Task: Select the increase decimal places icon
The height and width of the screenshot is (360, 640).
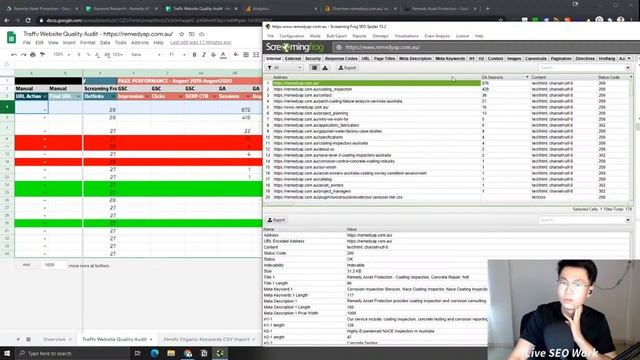Action: [x=107, y=55]
